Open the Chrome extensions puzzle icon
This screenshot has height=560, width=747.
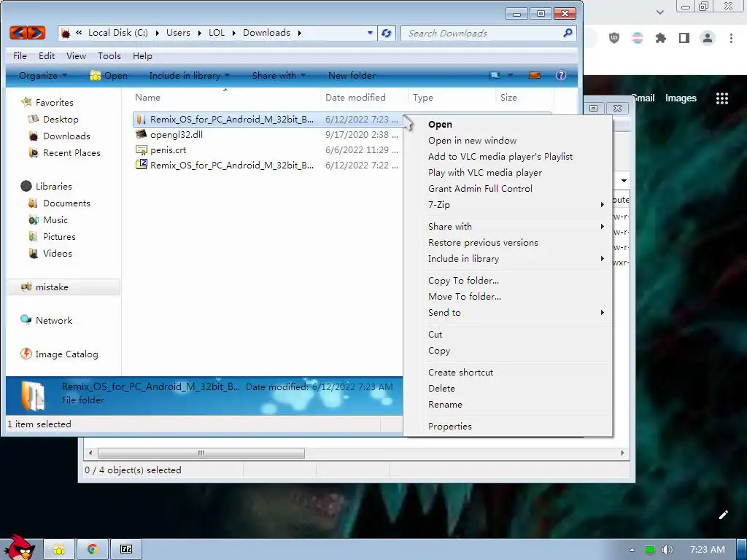661,38
